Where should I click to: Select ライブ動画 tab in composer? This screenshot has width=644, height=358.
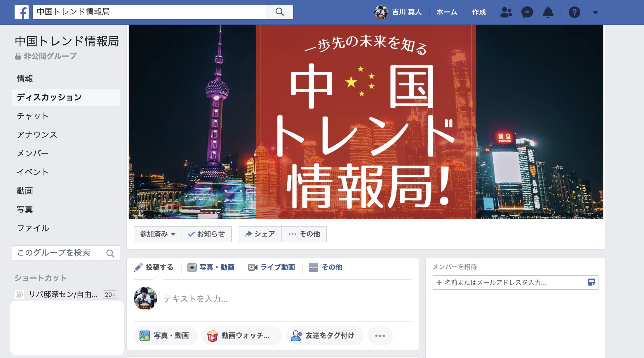272,267
